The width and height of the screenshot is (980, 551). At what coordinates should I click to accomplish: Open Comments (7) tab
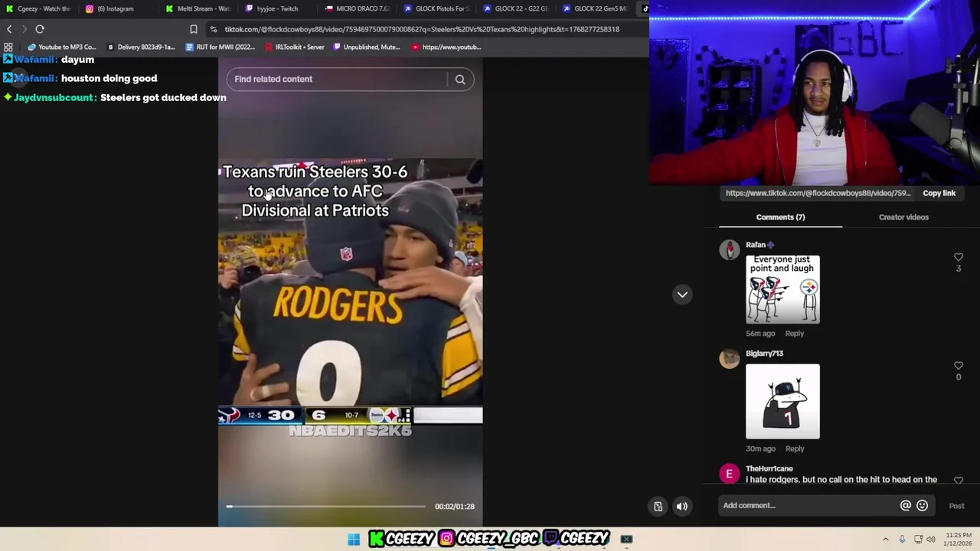[x=780, y=217]
